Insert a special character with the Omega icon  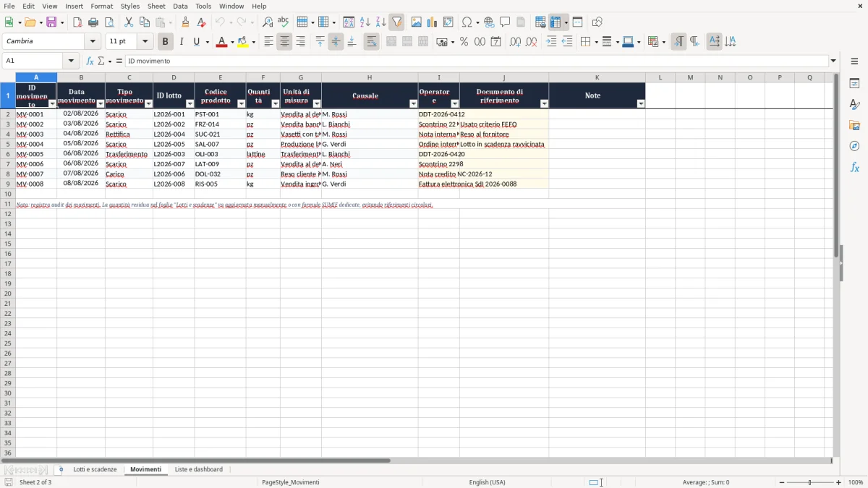tap(467, 22)
